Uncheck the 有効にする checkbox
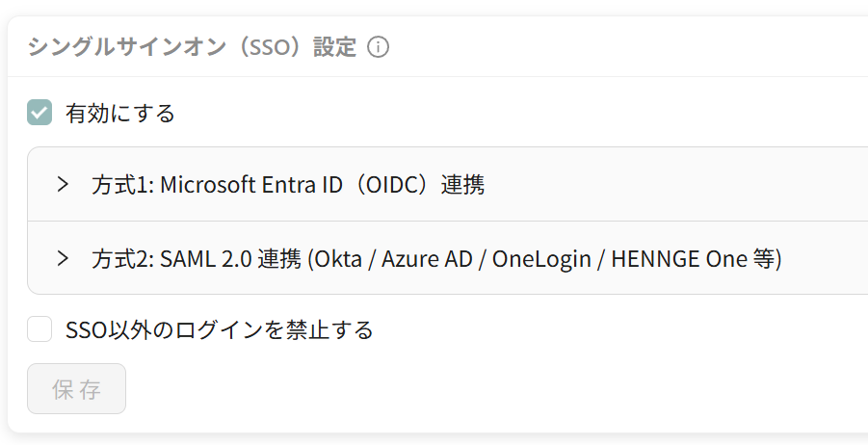 click(39, 113)
